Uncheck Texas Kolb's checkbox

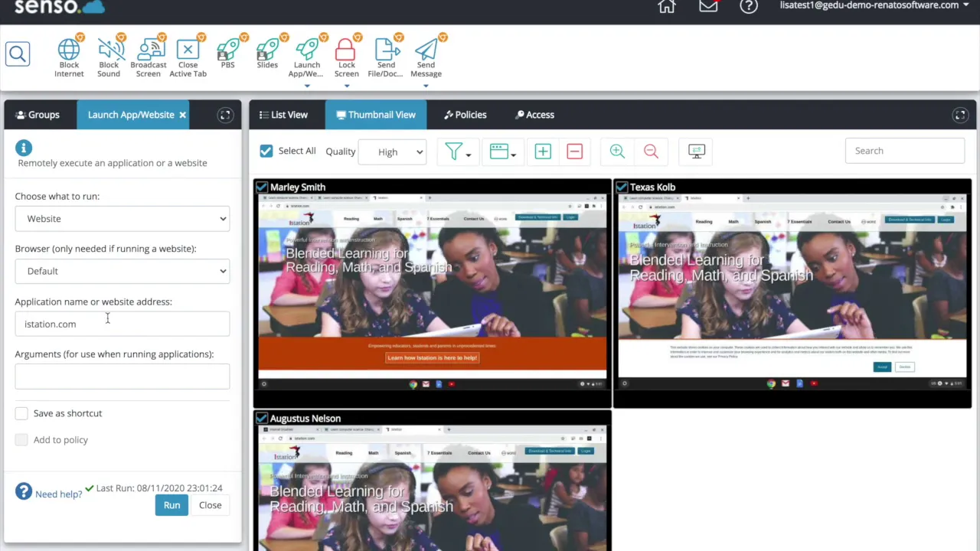click(x=622, y=187)
